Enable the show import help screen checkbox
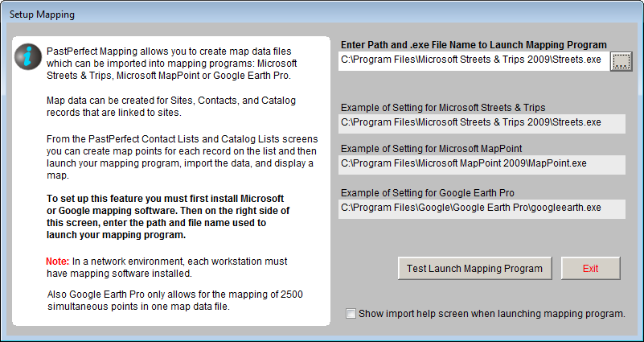The width and height of the screenshot is (644, 342). point(351,314)
